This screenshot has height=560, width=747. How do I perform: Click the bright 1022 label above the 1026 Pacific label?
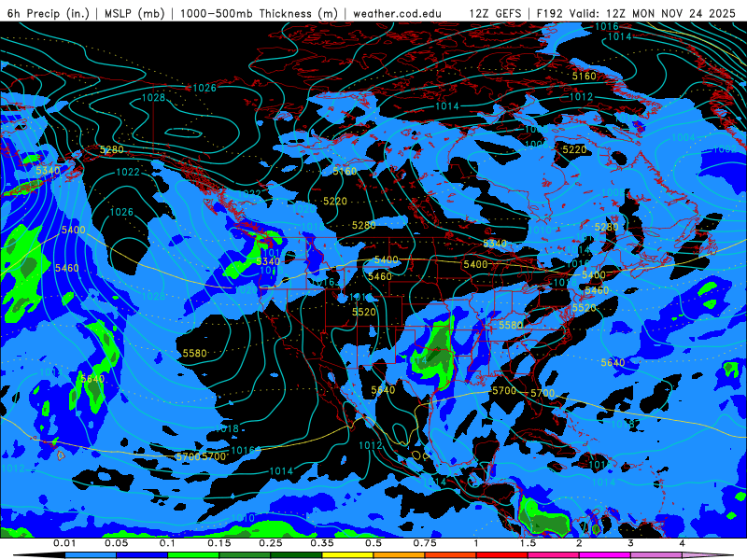pos(128,172)
